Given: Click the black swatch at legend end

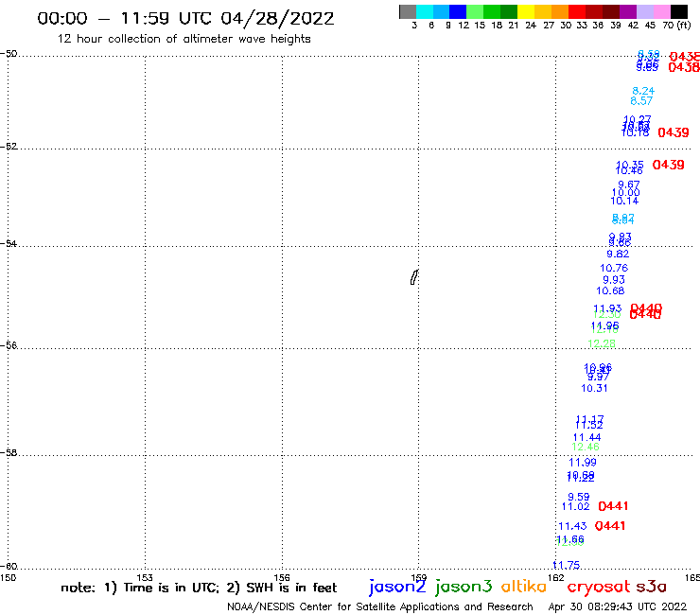Looking at the screenshot, I should pos(679,12).
